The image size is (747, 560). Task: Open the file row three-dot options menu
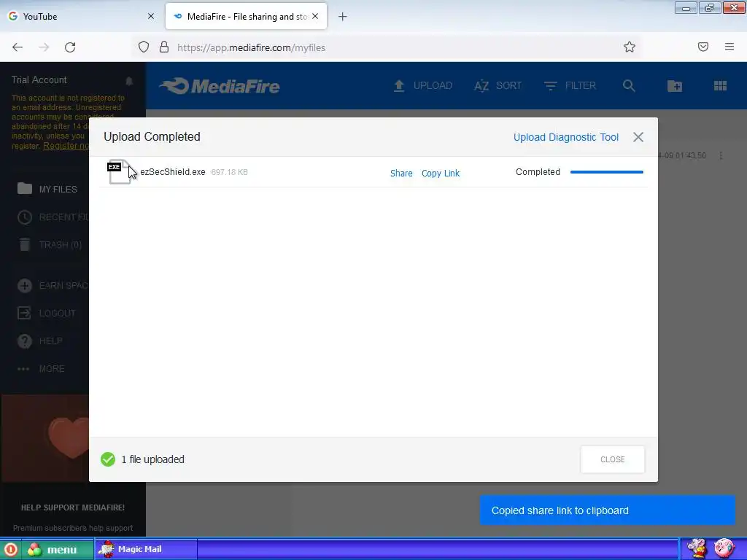coord(721,156)
